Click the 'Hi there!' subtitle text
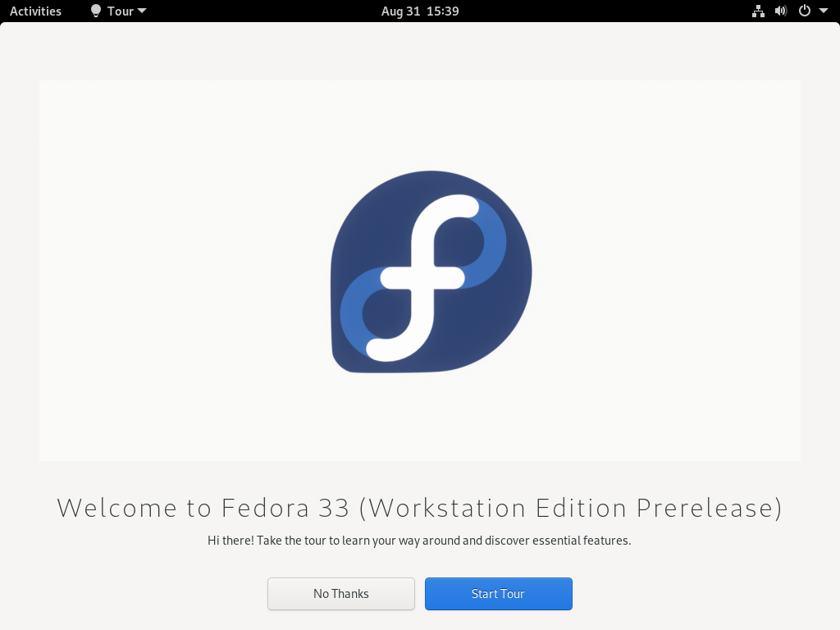The image size is (840, 630). point(419,541)
